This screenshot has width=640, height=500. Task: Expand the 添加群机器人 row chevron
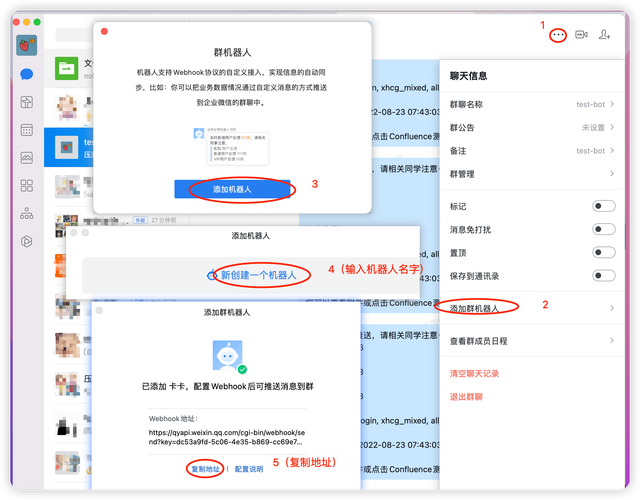612,308
